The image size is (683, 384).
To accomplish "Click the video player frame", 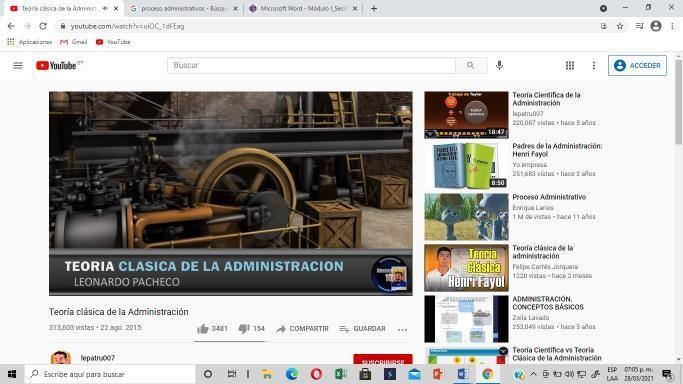I will (x=230, y=193).
